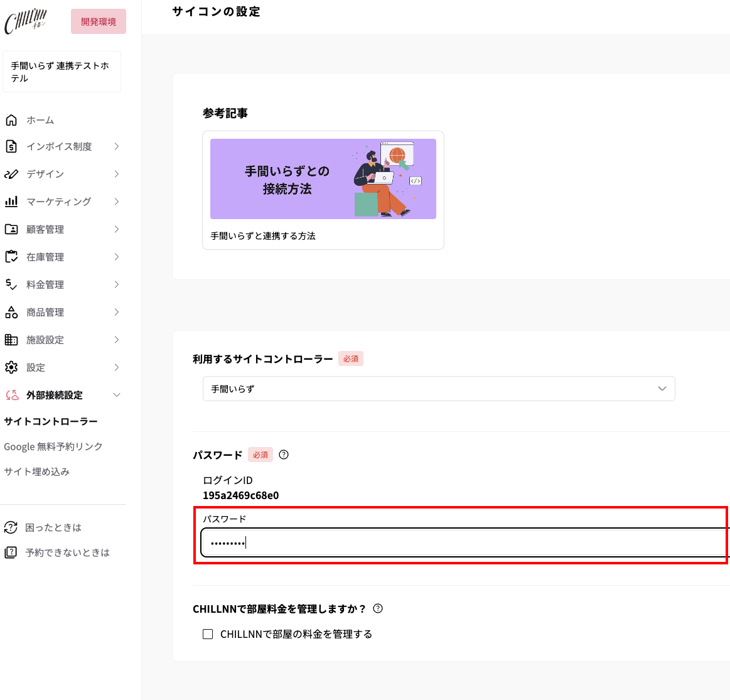Expand the マーケティング menu chevron

116,202
